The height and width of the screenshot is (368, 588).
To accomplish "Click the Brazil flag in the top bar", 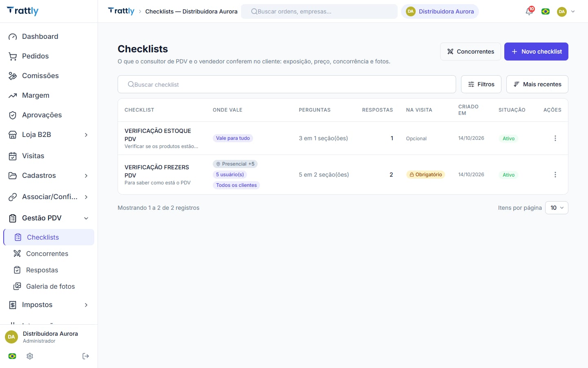I will (546, 11).
